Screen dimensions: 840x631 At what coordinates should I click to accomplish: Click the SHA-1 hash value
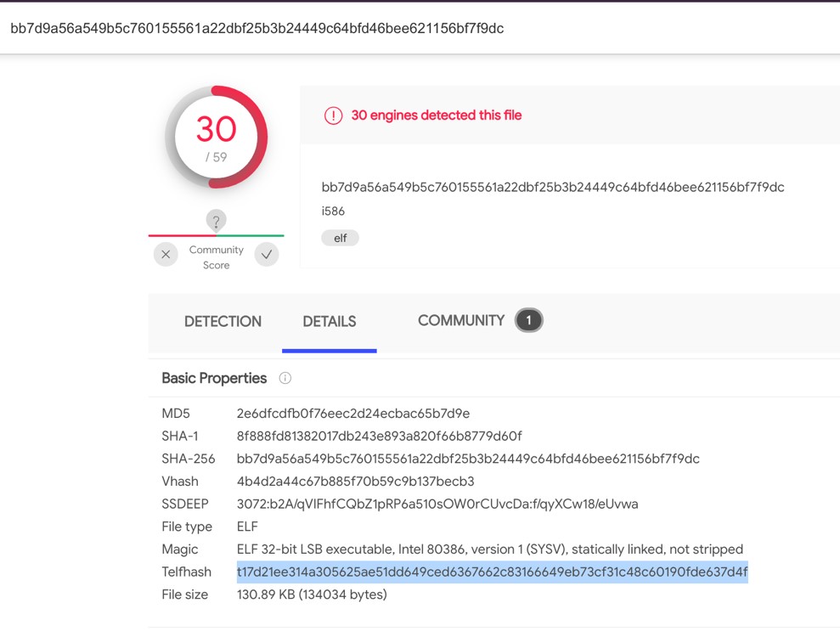tap(379, 436)
